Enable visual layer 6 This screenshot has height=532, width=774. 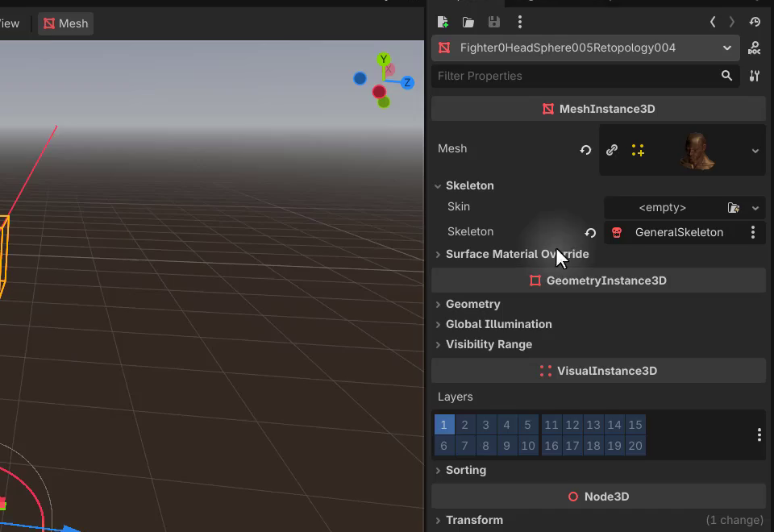click(x=443, y=446)
